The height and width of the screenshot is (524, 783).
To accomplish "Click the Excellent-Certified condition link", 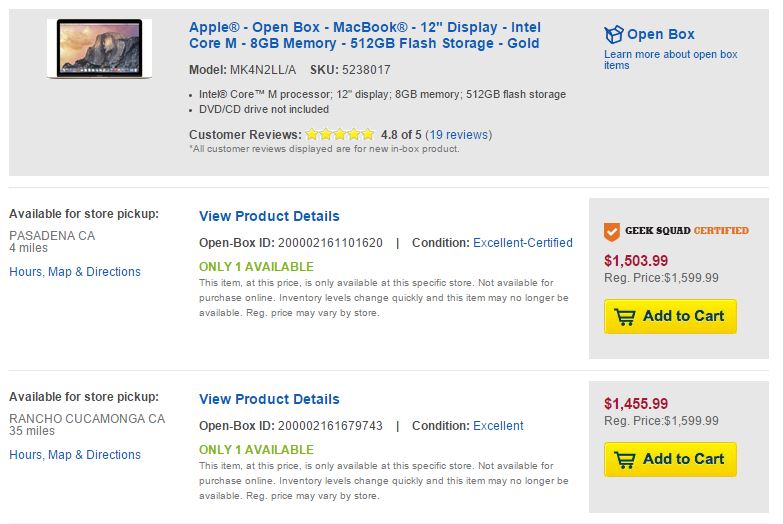I will [522, 243].
